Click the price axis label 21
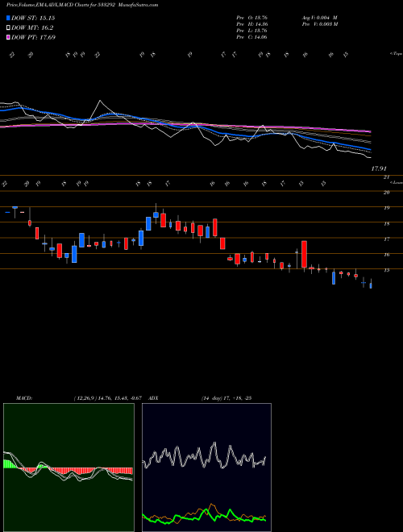Screen dimensions: 403x532 [386, 177]
